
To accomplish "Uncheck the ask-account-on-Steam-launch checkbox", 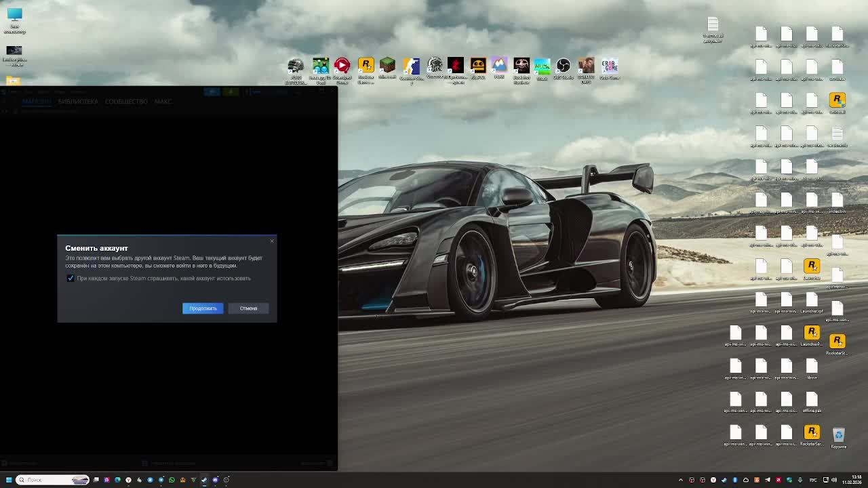I will pyautogui.click(x=71, y=278).
